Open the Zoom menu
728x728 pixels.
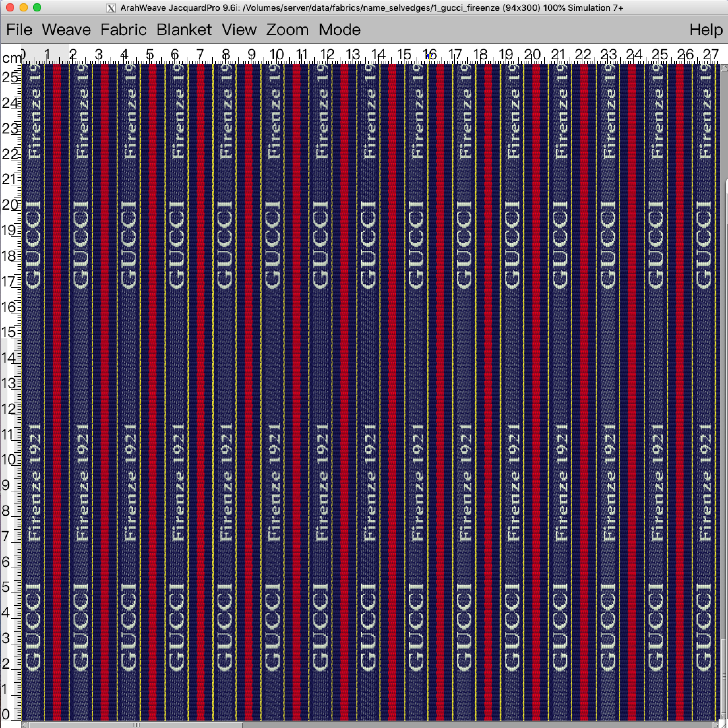pos(287,30)
